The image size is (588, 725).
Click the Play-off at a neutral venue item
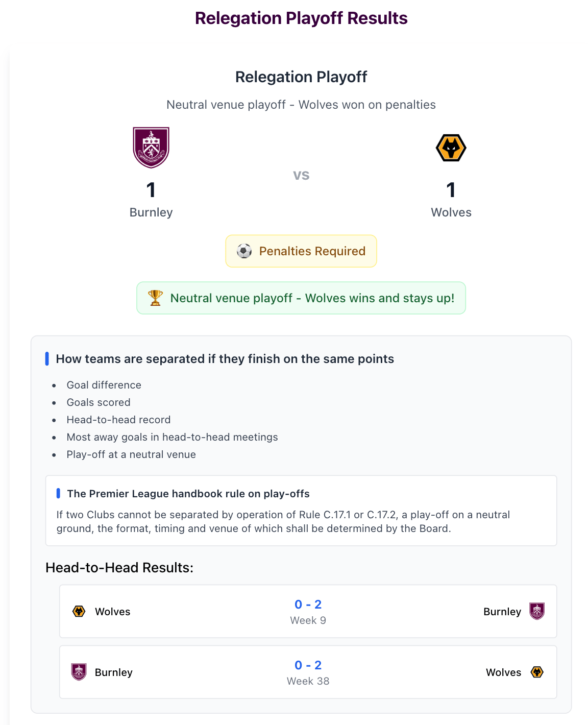pyautogui.click(x=131, y=454)
